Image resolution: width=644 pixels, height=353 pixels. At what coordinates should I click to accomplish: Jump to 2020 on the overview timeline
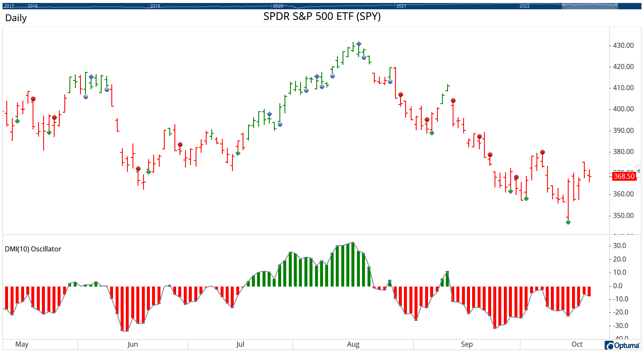(x=278, y=6)
